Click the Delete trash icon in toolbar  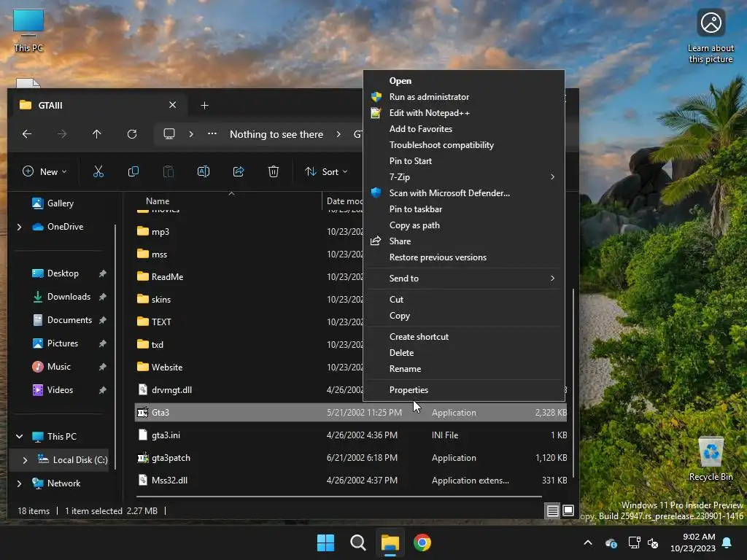pyautogui.click(x=274, y=171)
